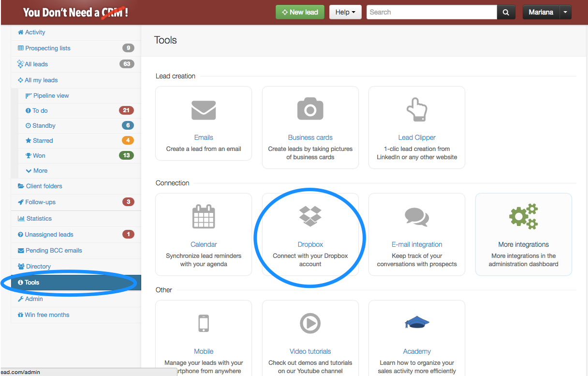Open All leads in sidebar
Image resolution: width=588 pixels, height=376 pixels.
point(76,64)
